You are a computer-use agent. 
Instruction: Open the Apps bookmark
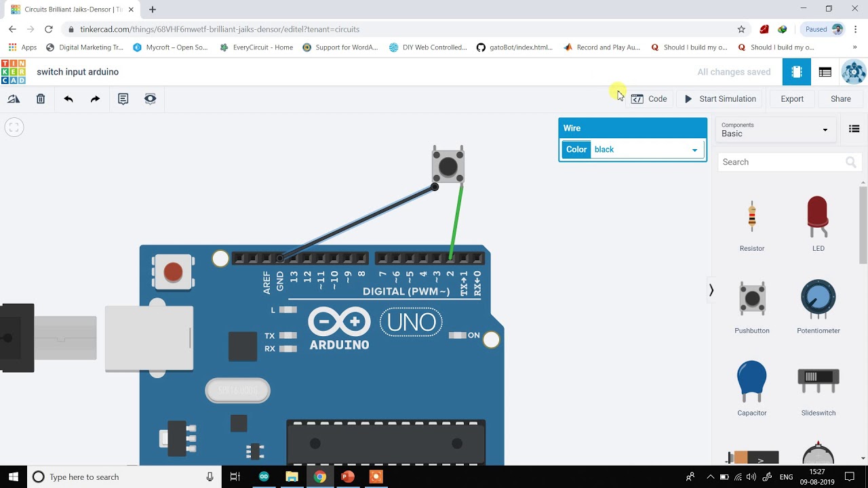point(22,47)
